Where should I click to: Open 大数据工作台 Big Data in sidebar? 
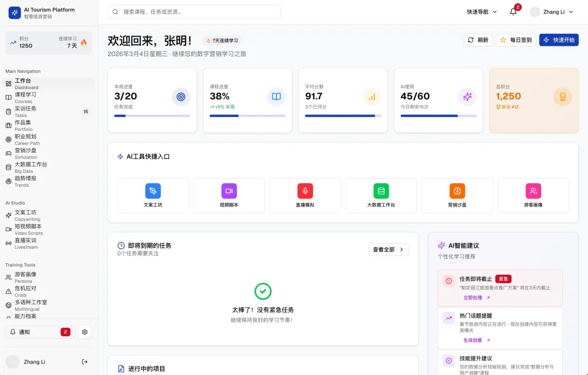(49, 167)
